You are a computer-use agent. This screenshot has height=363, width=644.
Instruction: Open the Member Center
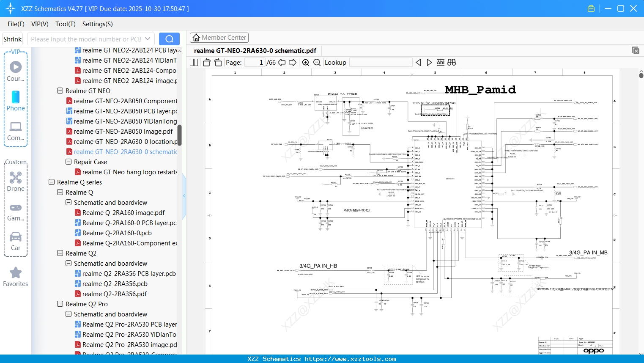219,37
